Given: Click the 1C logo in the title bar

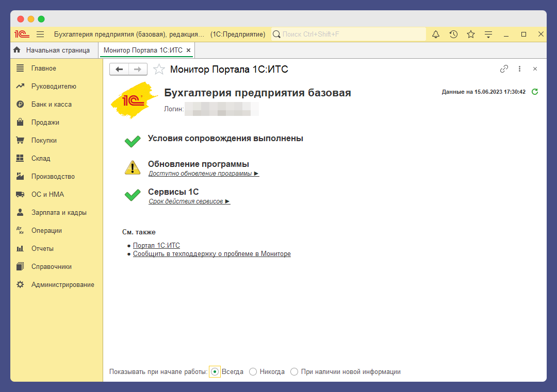Looking at the screenshot, I should coord(22,34).
